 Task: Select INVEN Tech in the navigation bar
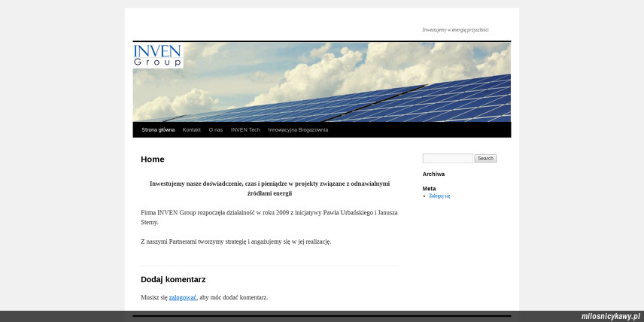click(245, 129)
